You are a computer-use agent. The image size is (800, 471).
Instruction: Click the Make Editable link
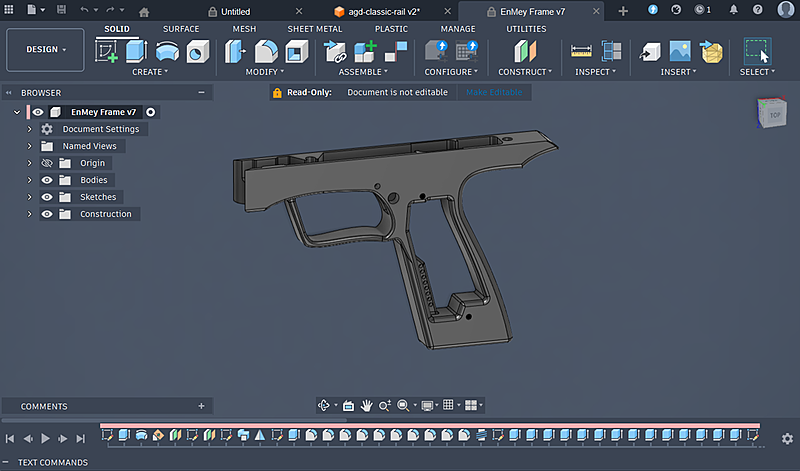click(x=494, y=92)
